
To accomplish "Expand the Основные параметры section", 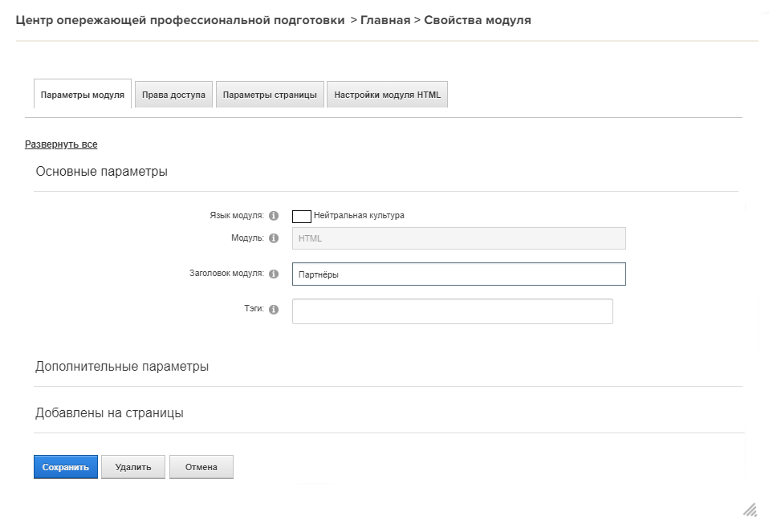I will 102,172.
